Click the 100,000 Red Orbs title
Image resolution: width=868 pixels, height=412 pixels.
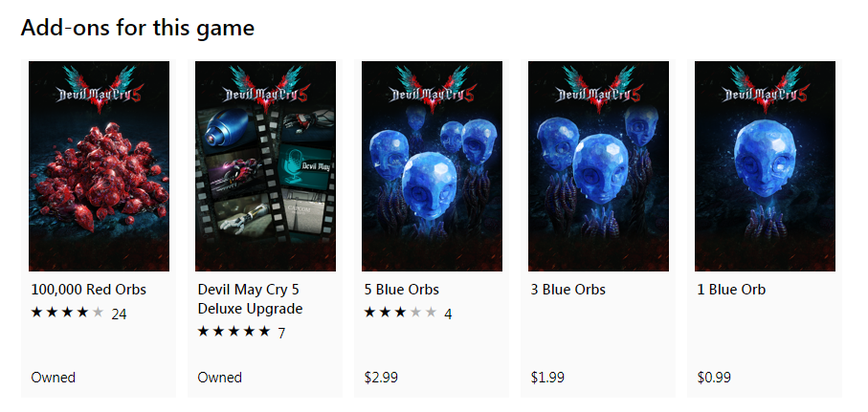coord(89,290)
